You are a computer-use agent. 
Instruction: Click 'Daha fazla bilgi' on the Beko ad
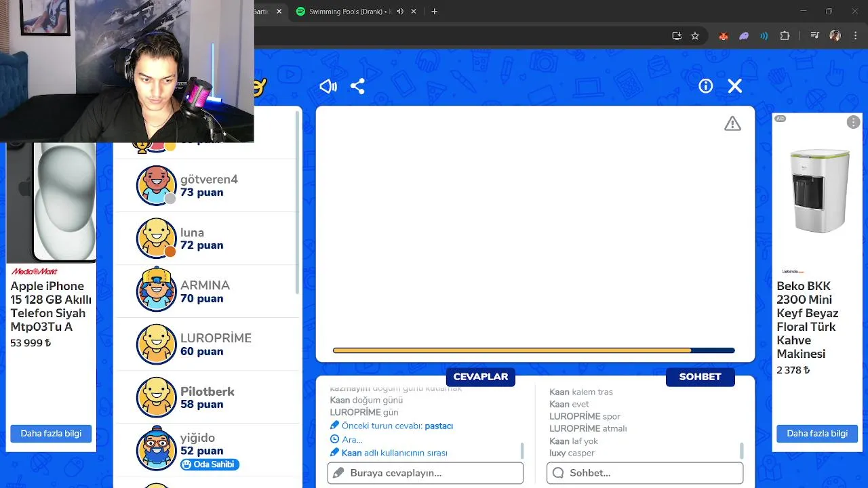pos(817,434)
